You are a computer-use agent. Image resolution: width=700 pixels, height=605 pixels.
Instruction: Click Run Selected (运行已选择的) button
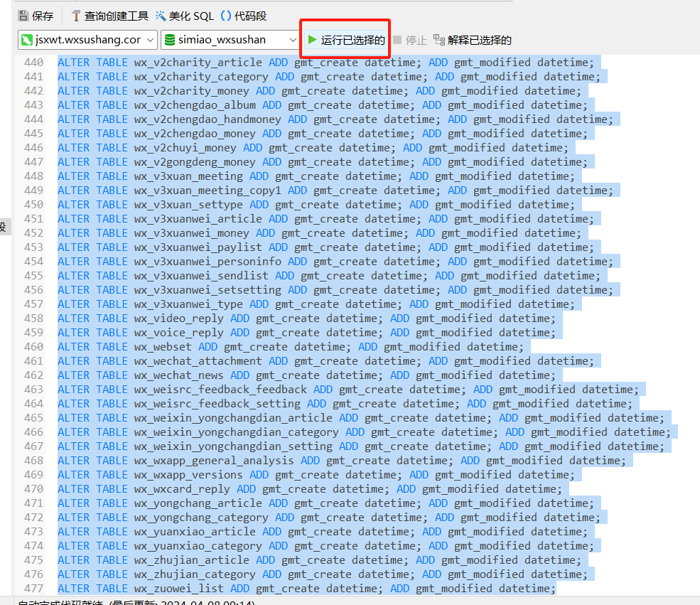[x=346, y=41]
